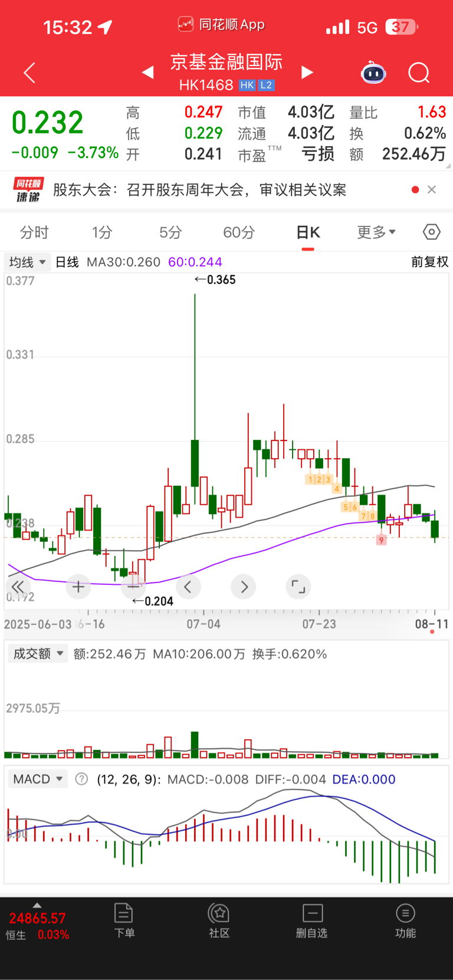Open 功能 functions menu icon
The height and width of the screenshot is (980, 453).
point(405,920)
